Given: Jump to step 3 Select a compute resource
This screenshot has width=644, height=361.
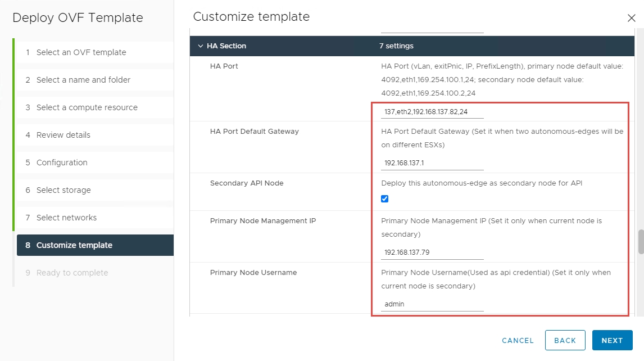Looking at the screenshot, I should [x=87, y=107].
